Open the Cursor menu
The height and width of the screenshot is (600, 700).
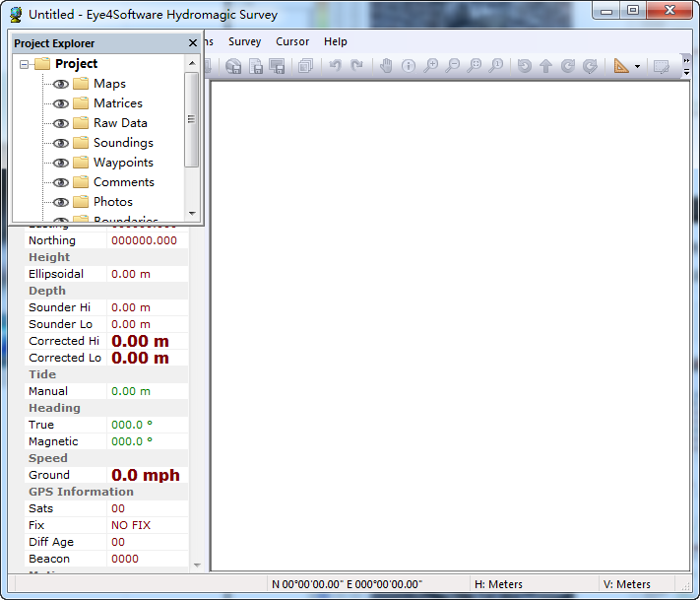(292, 41)
